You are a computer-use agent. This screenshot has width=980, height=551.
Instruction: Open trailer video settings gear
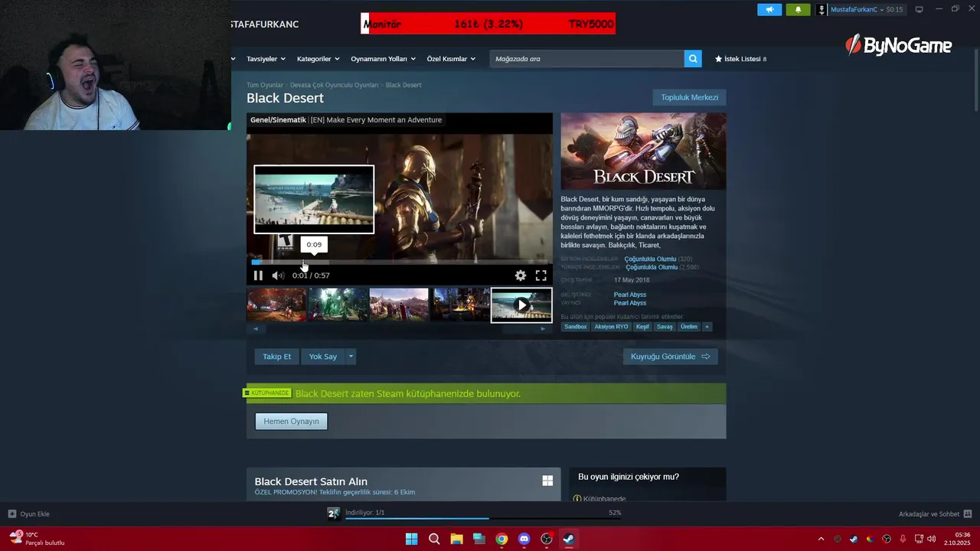pyautogui.click(x=521, y=275)
